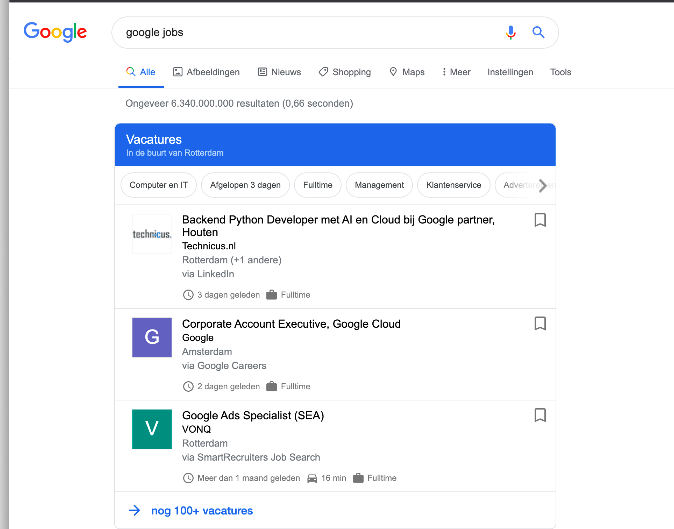This screenshot has width=674, height=529.
Task: Apply the Fulltime filter chip
Action: (318, 185)
